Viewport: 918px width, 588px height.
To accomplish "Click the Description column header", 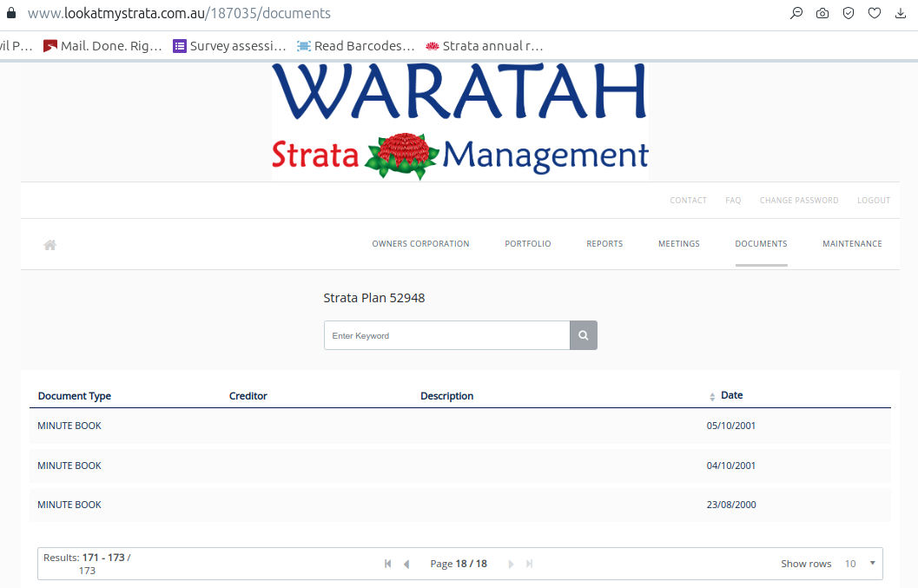I will (x=446, y=396).
